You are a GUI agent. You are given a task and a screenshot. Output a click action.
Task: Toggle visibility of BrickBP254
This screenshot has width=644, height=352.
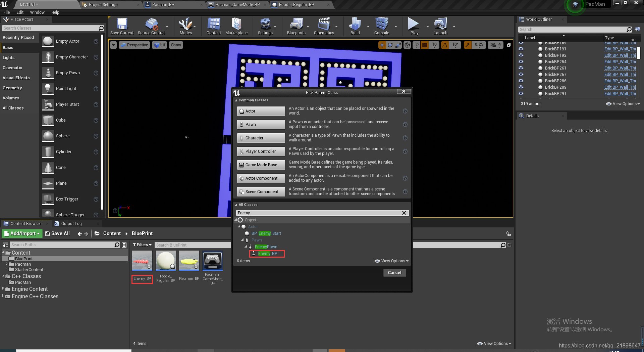(x=521, y=62)
